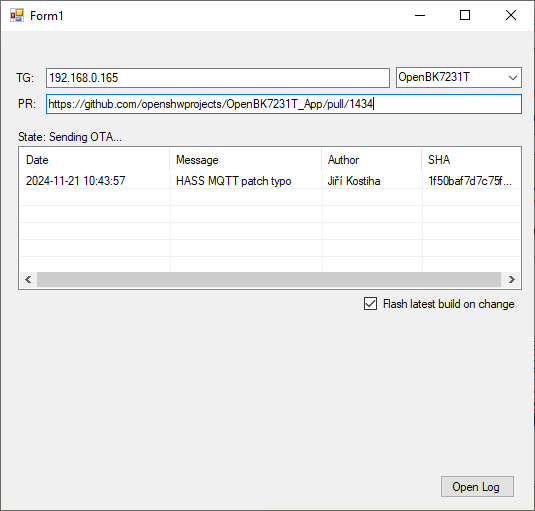Toggle the Flash latest build on change checkbox
535x511 pixels.
tap(370, 304)
